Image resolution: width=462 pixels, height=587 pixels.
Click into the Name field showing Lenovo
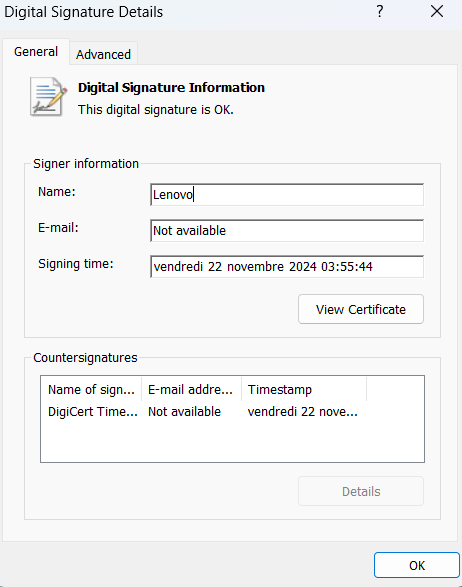287,194
